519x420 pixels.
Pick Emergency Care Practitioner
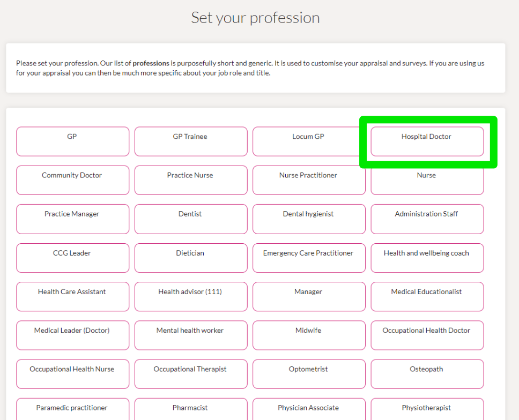(x=309, y=258)
